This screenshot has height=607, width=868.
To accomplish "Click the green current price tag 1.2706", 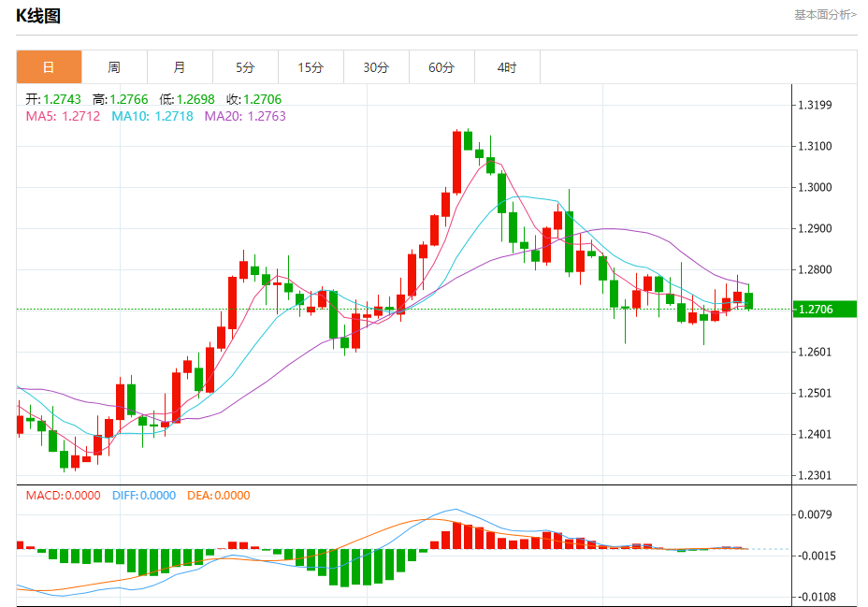I will 825,309.
